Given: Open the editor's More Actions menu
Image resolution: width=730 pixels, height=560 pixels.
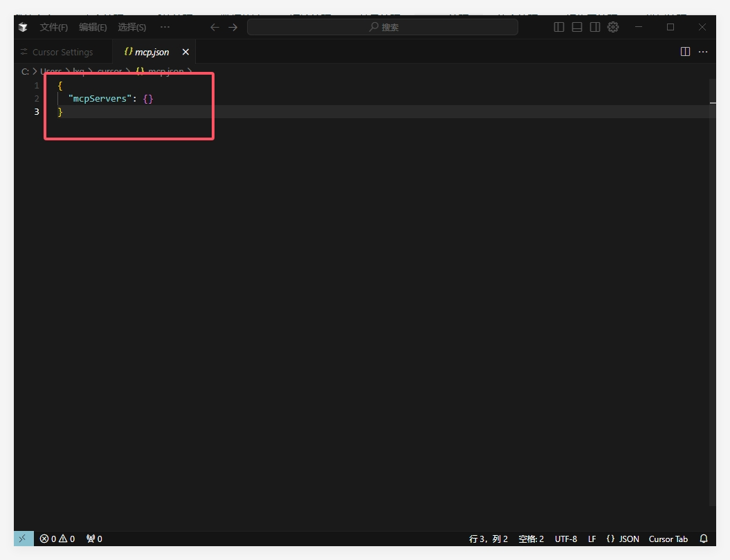Looking at the screenshot, I should click(x=703, y=52).
